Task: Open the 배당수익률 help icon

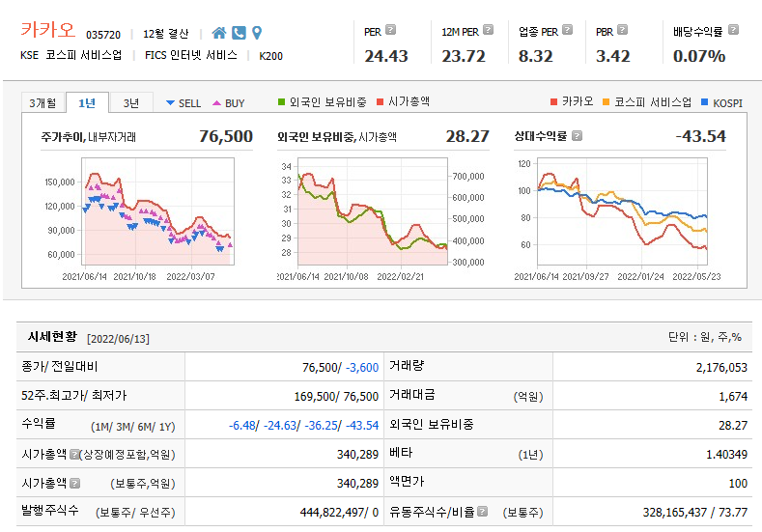Action: [x=733, y=30]
